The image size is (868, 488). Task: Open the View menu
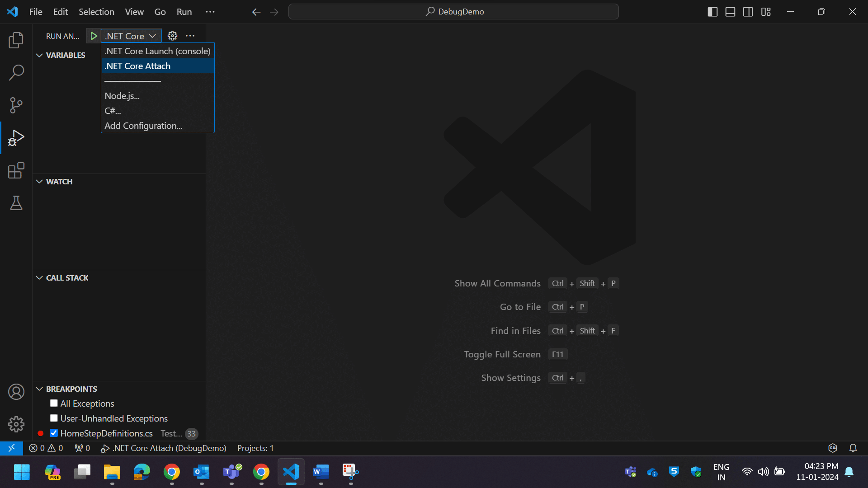point(134,12)
